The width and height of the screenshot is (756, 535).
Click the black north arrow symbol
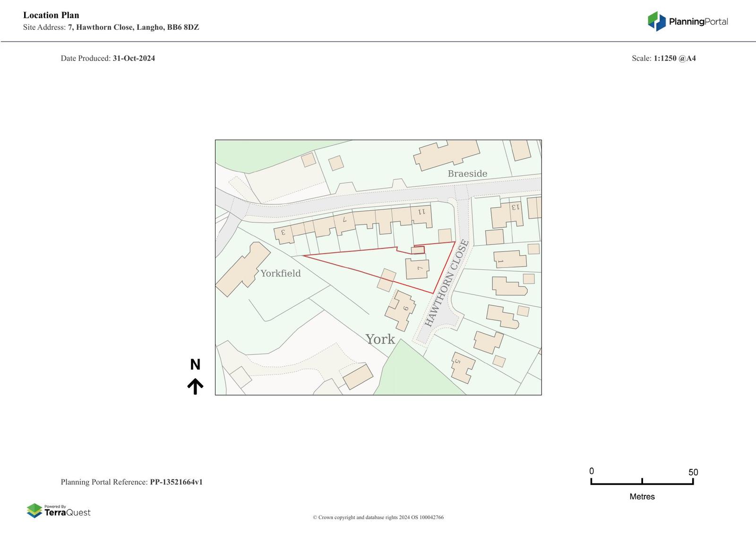coord(195,386)
